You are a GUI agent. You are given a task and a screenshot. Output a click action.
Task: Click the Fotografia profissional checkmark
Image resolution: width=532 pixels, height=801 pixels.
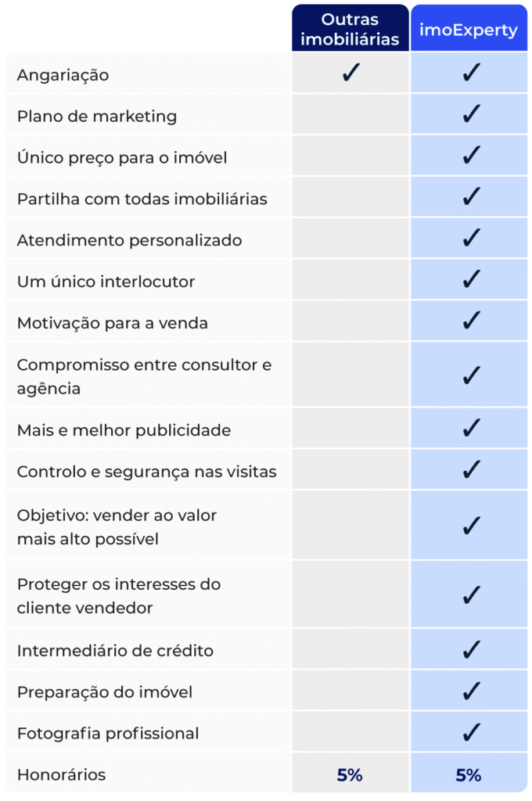click(x=470, y=733)
